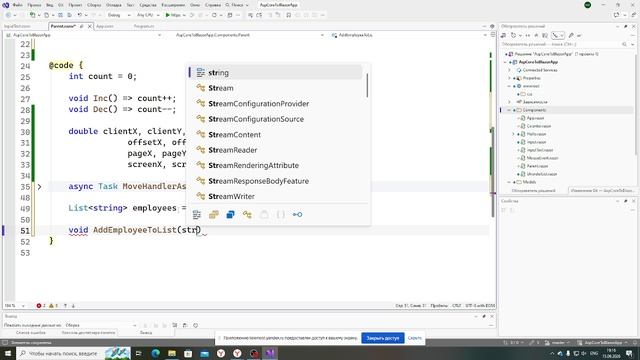Click Скрыть link in sharing bar
Image resolution: width=640 pixels, height=360 pixels.
[414, 338]
